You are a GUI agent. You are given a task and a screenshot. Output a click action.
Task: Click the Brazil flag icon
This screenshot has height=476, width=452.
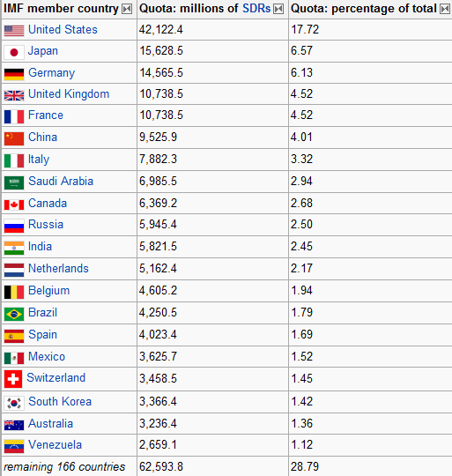tap(14, 314)
